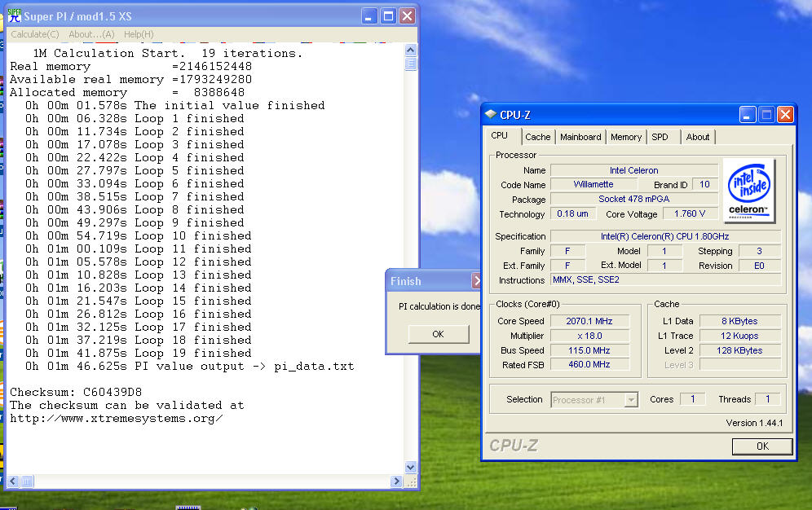Close the Finish dialog
Viewport: 812px width, 510px height.
(x=476, y=281)
